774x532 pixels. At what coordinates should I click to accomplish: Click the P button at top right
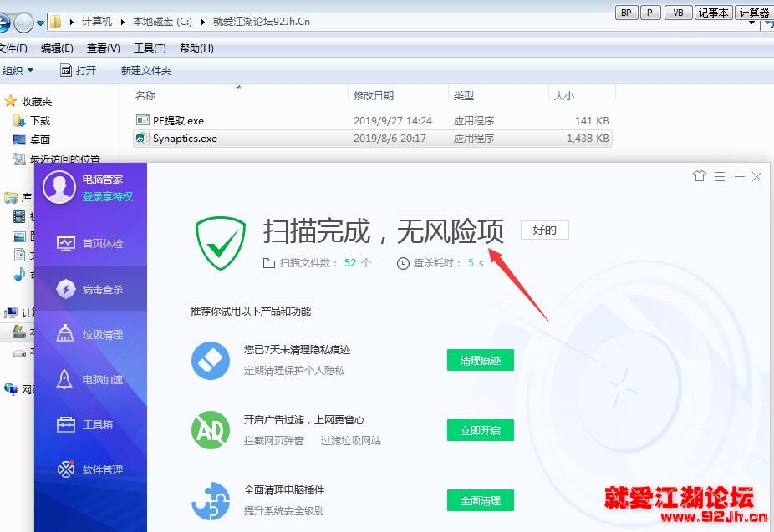pyautogui.click(x=650, y=13)
